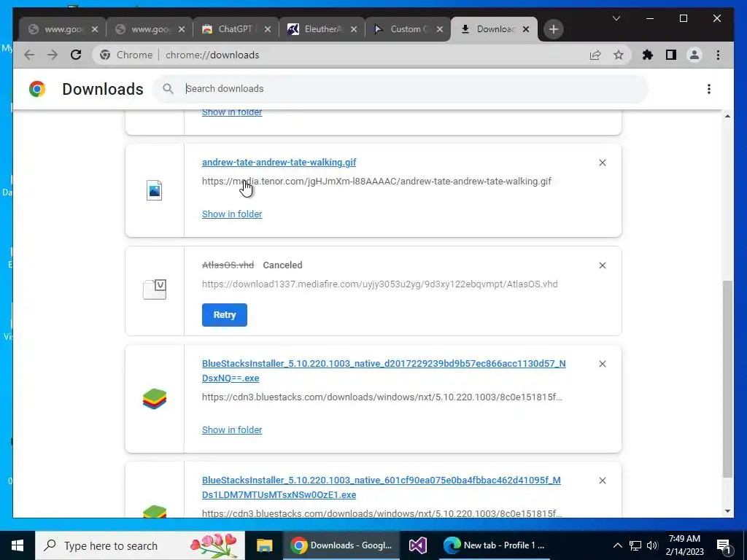The width and height of the screenshot is (747, 560).
Task: Focus the Search downloads field
Action: click(400, 88)
